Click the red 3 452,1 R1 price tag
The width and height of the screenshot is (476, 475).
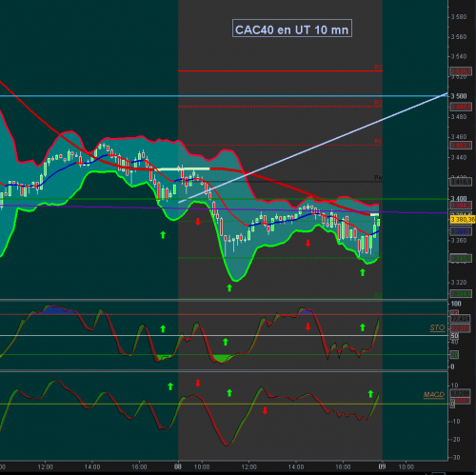click(x=461, y=146)
